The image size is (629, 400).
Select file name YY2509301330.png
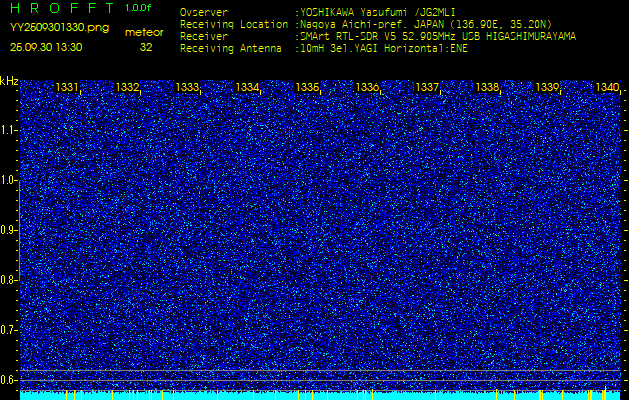click(x=59, y=28)
